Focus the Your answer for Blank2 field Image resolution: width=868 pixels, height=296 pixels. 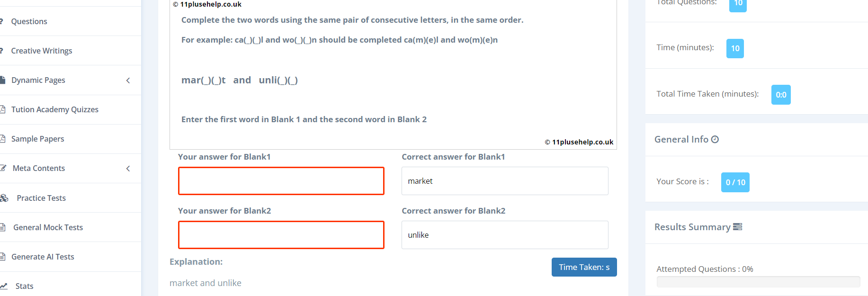tap(281, 235)
